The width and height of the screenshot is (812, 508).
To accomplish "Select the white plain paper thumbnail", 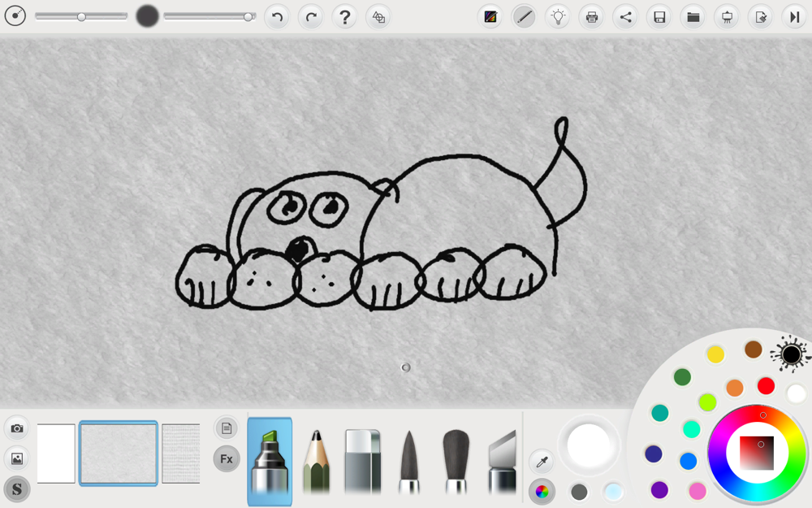I will (x=56, y=454).
